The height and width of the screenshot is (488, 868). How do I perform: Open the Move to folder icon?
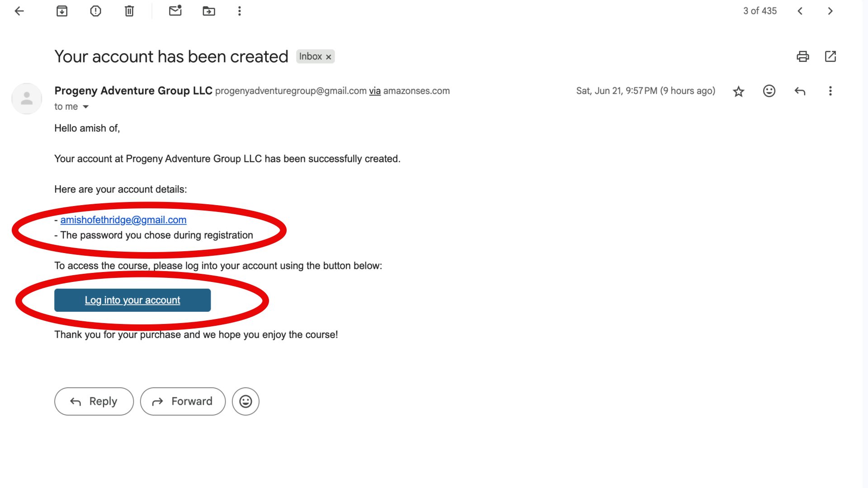tap(209, 11)
